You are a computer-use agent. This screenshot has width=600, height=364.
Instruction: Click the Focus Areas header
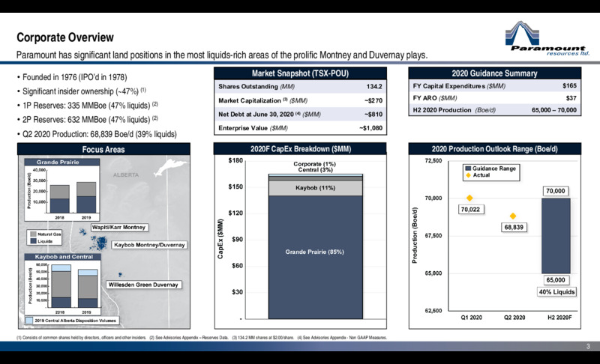click(103, 149)
